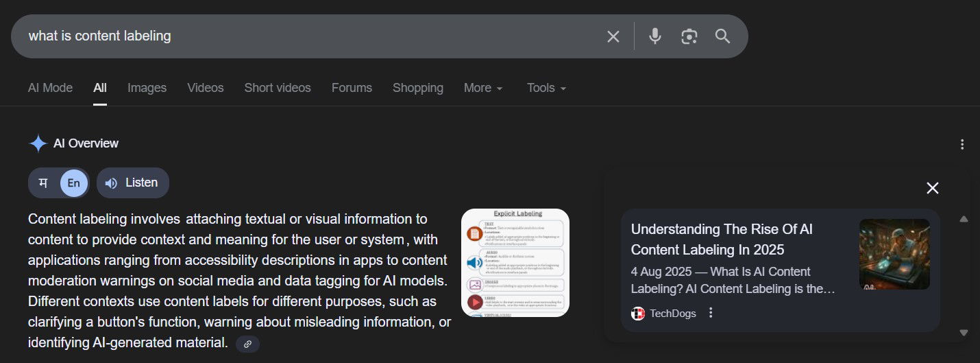Viewport: 980px width, 363px height.
Task: Start voice search with microphone icon
Action: 655,36
